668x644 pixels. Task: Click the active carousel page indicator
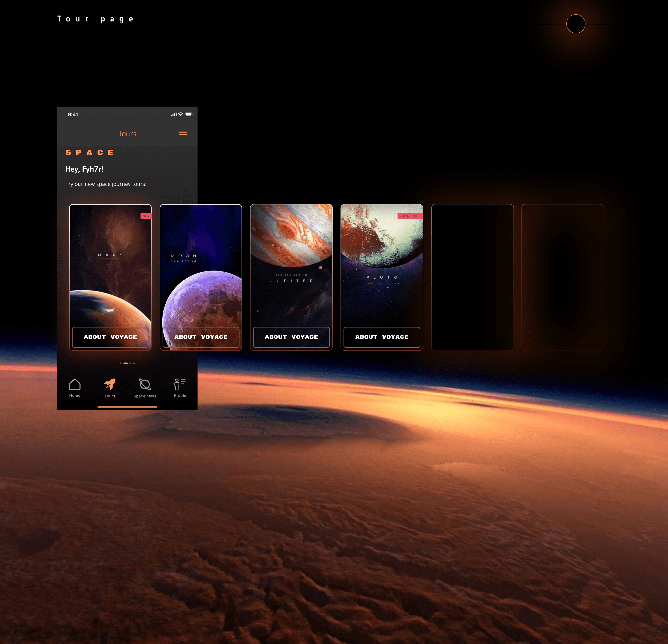click(125, 363)
